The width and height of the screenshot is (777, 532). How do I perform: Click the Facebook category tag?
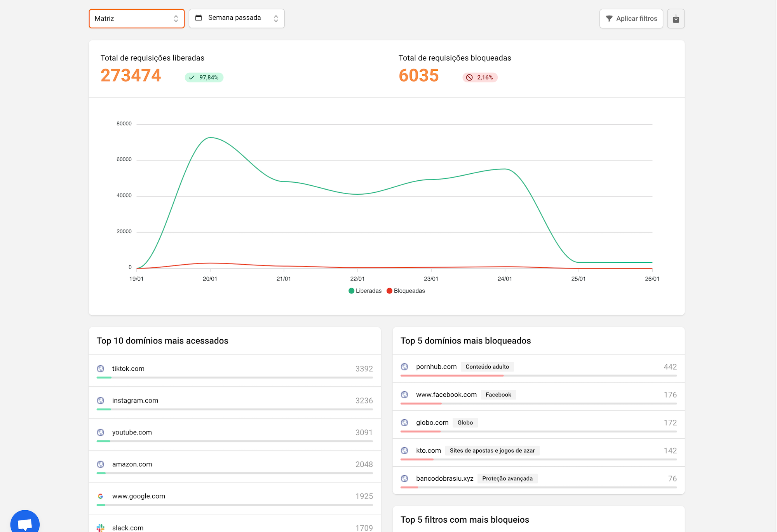pyautogui.click(x=498, y=394)
